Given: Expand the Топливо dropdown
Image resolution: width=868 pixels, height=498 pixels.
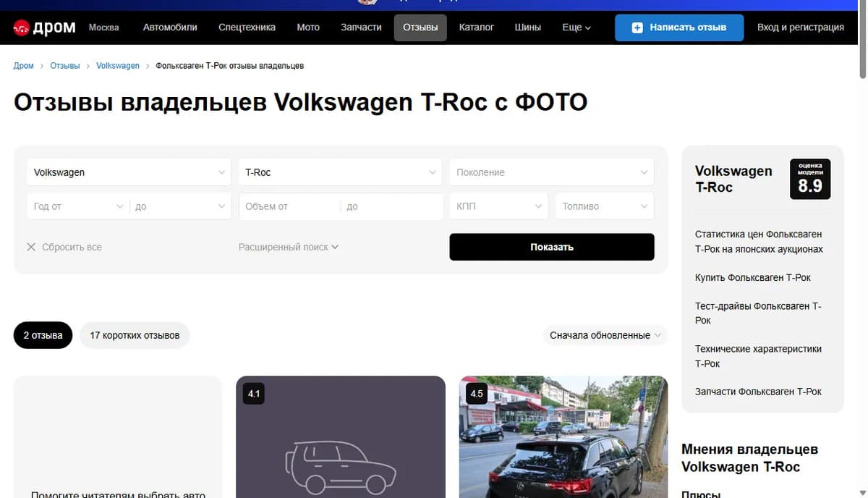Looking at the screenshot, I should (x=605, y=206).
